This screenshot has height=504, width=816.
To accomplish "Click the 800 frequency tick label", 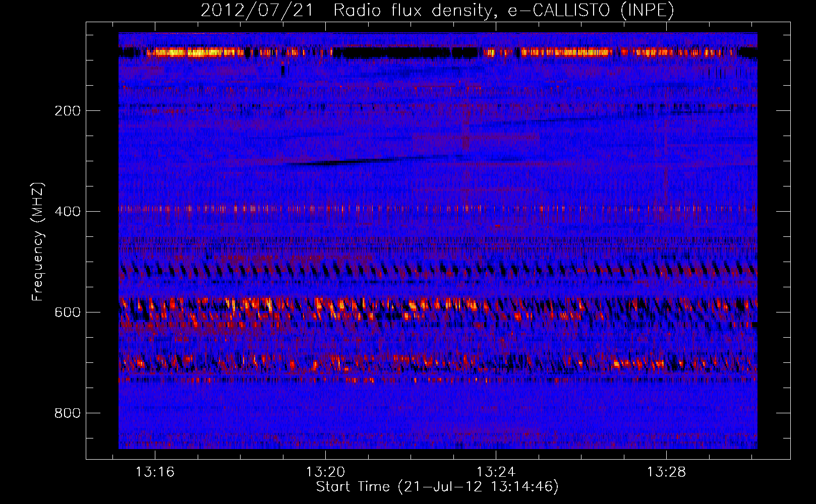I will tap(68, 413).
